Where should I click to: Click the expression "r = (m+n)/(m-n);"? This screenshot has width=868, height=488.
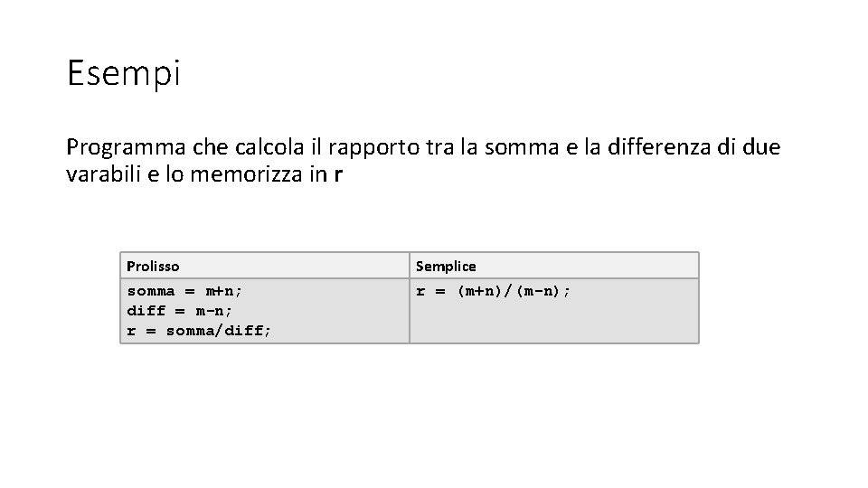(x=493, y=291)
